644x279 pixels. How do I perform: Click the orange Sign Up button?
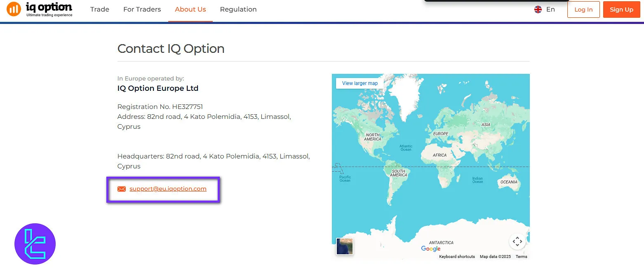click(x=621, y=9)
